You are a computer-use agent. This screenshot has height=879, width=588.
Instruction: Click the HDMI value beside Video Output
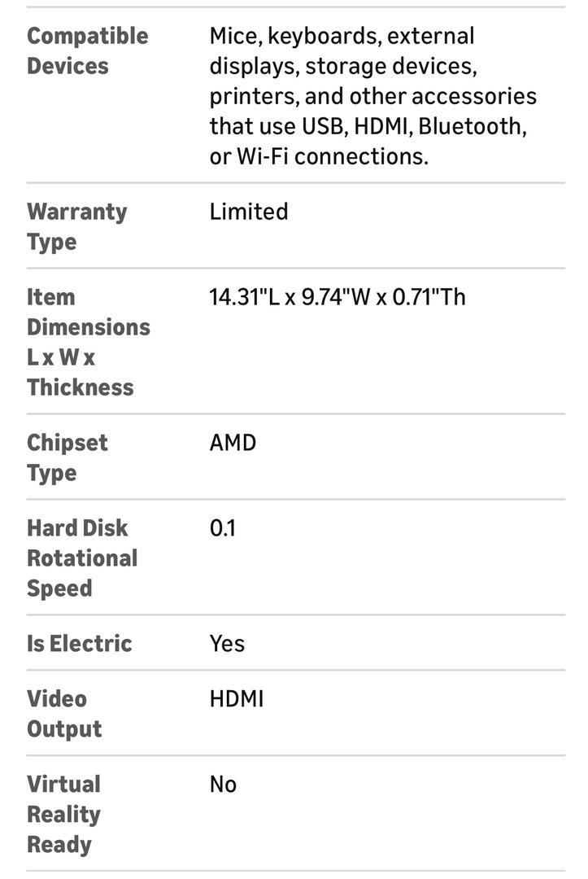pos(237,699)
